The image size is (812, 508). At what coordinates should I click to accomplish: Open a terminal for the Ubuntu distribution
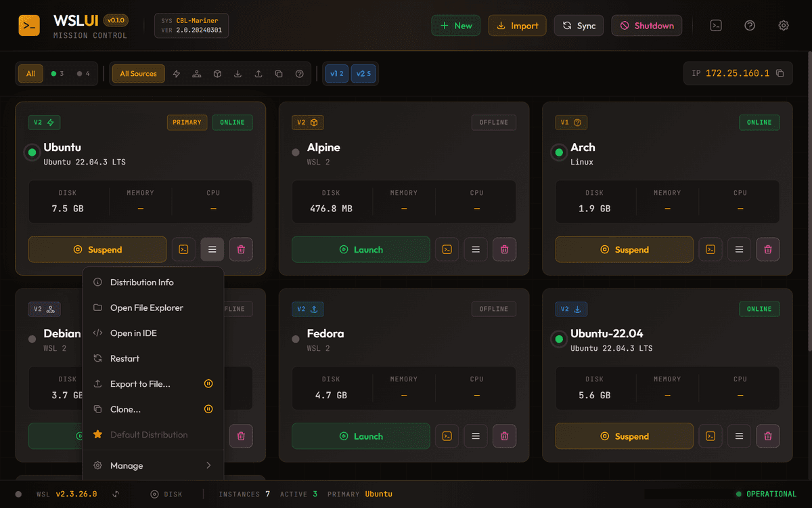point(183,249)
